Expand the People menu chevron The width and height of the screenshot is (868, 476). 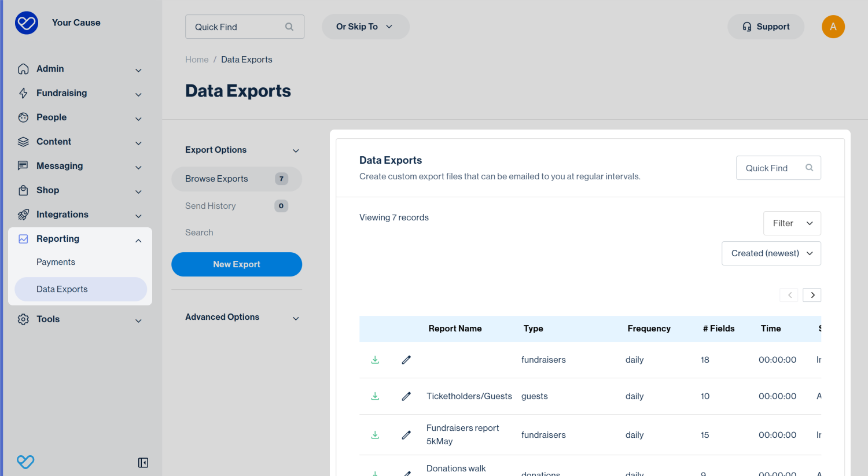tap(138, 119)
